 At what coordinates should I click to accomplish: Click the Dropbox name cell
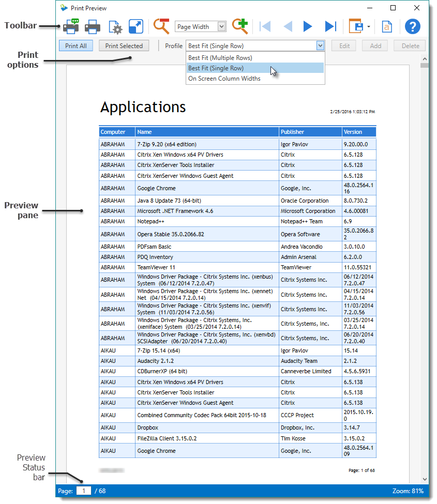coord(207,427)
